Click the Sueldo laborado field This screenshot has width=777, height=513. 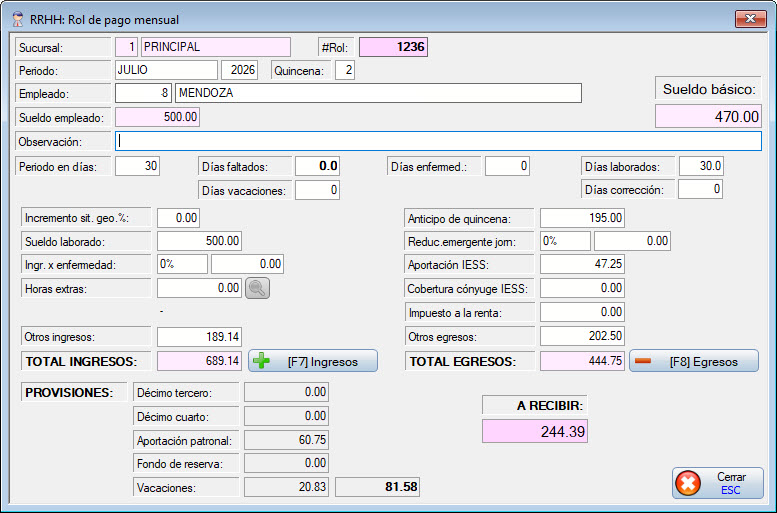tap(199, 241)
